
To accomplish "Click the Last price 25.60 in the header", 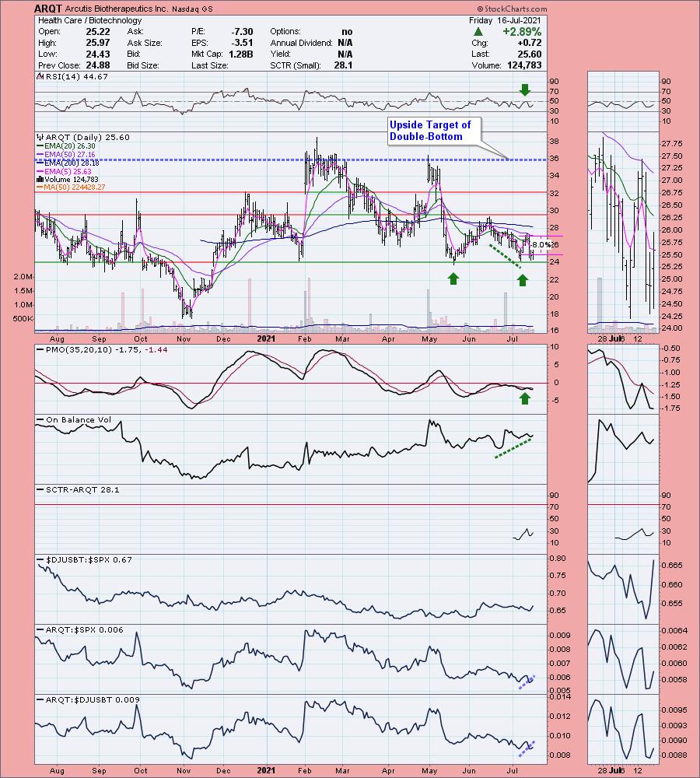I will pos(530,54).
